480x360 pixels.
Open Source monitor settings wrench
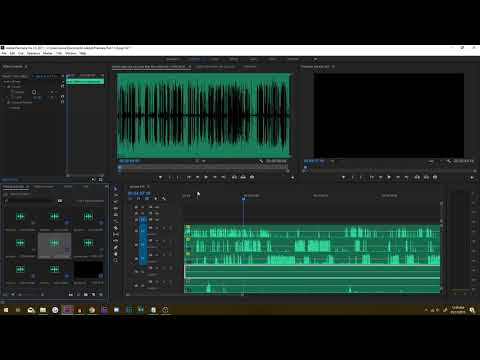261,161
